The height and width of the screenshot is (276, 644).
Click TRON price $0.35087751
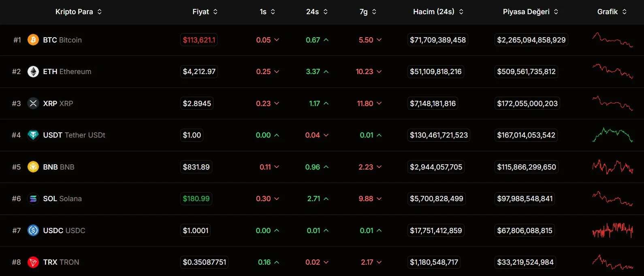point(205,262)
